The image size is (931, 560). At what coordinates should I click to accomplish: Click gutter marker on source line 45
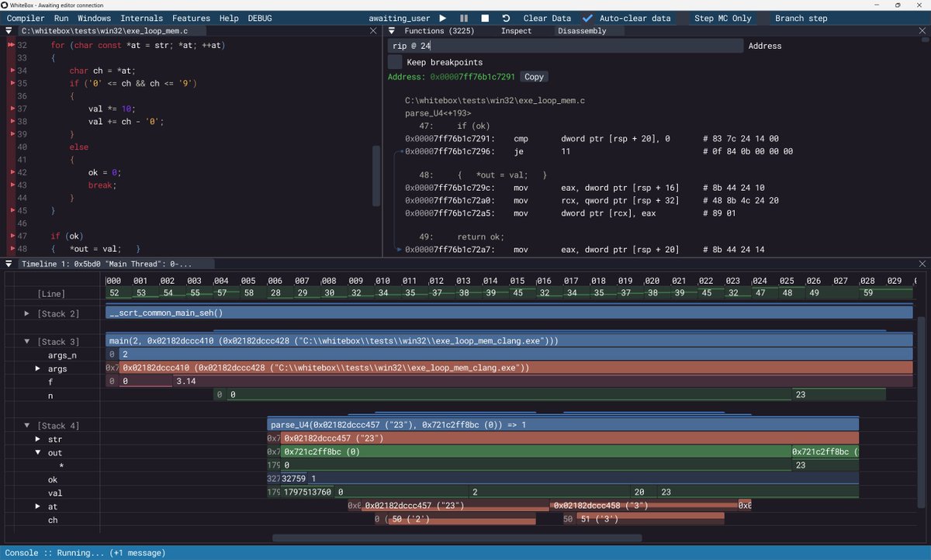coord(12,210)
